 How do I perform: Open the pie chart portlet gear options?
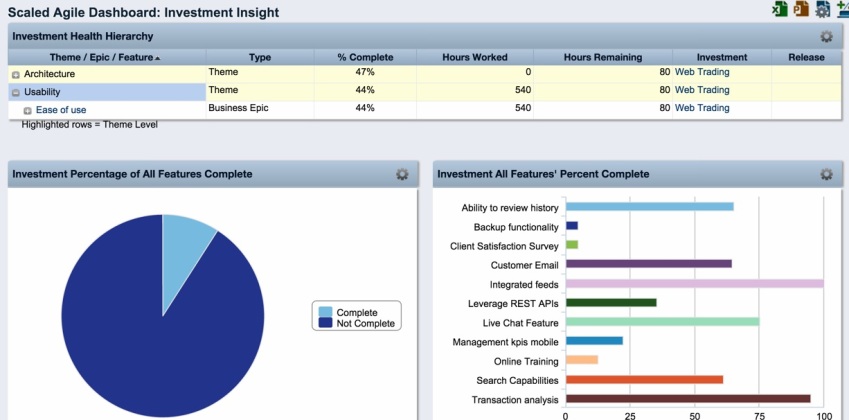click(402, 174)
